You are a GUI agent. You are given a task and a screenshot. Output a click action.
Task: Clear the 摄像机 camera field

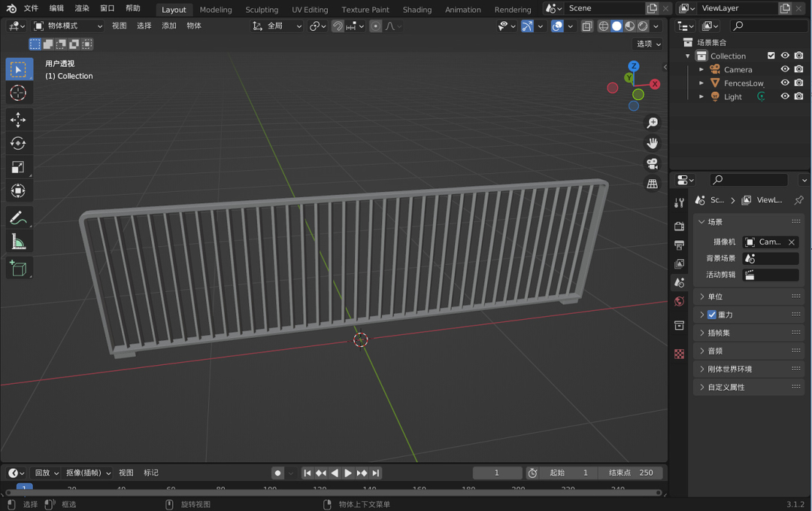click(791, 242)
